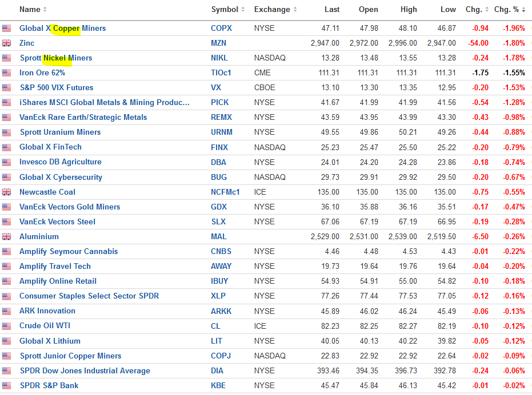This screenshot has width=532, height=395.
Task: Click the US flag beside S&P 500 VIX Futures
Action: pos(6,88)
